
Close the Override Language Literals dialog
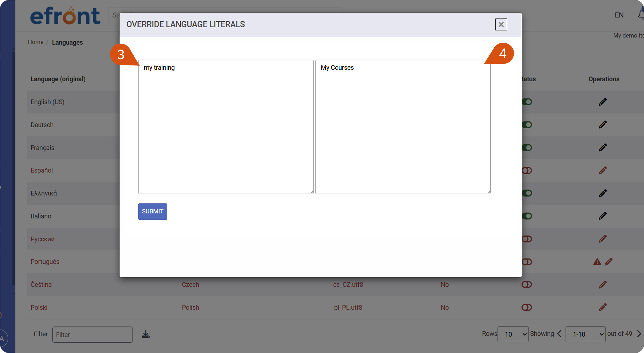(x=501, y=25)
